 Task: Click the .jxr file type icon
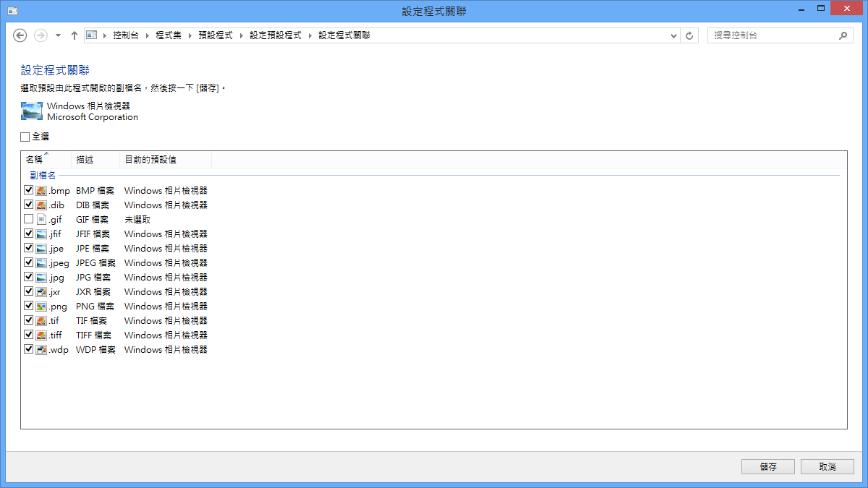[x=41, y=291]
